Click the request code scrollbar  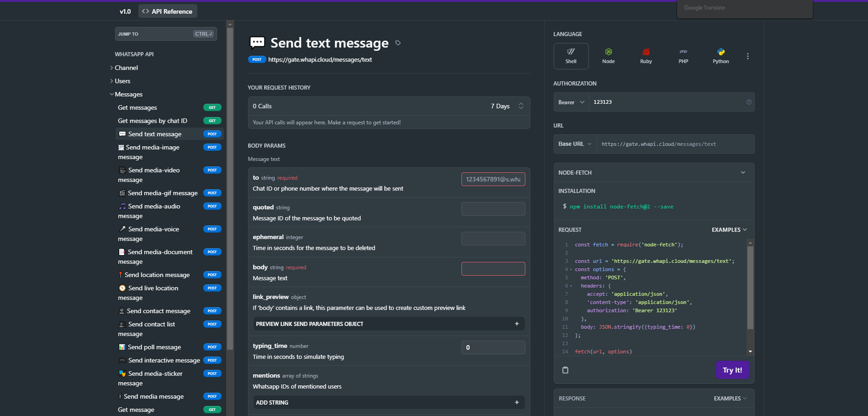coord(750,288)
